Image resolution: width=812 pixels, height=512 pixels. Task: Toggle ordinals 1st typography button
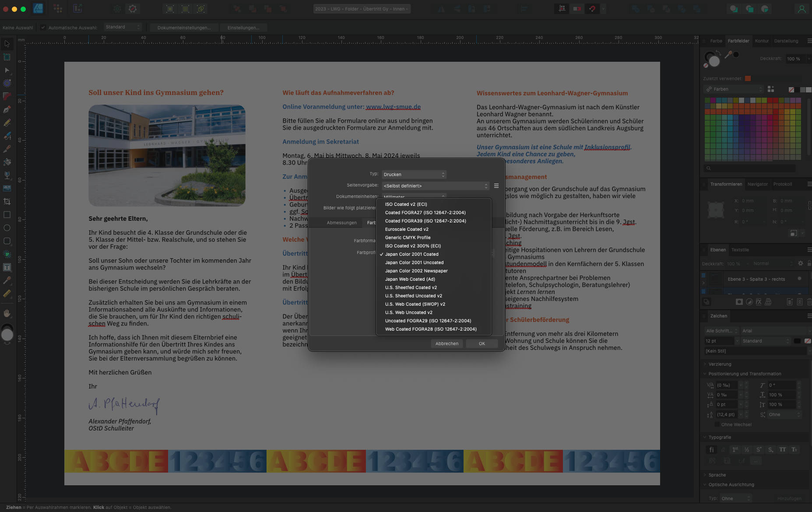pyautogui.click(x=735, y=449)
